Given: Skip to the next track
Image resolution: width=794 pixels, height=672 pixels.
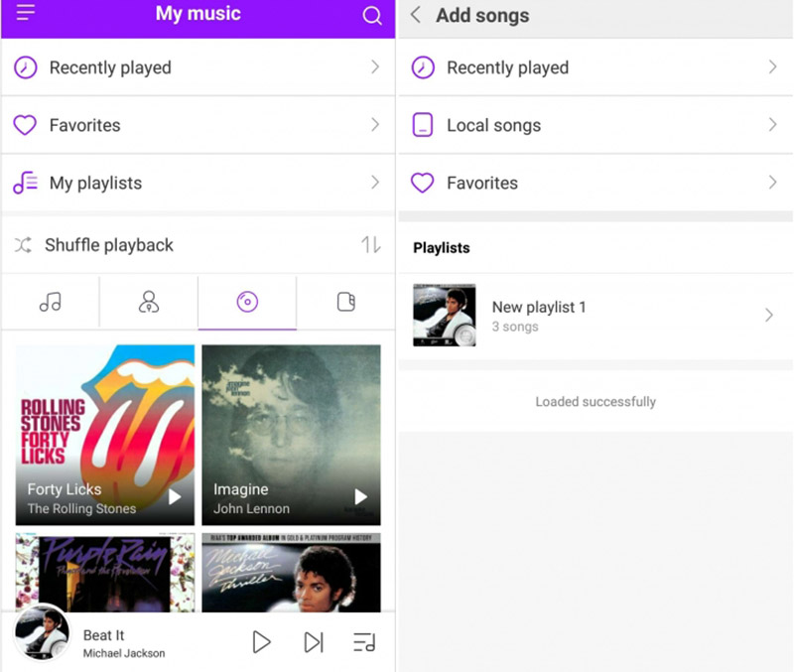Looking at the screenshot, I should coord(314,642).
